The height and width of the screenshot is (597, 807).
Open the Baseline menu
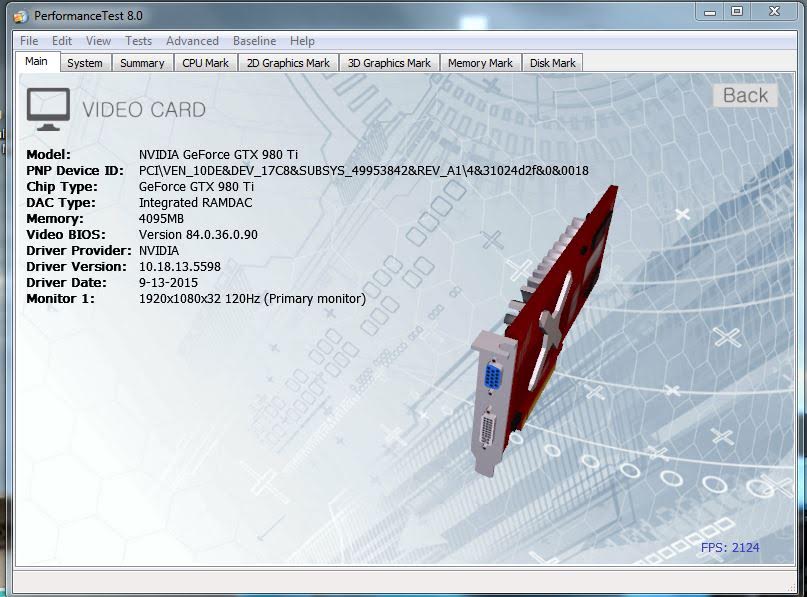tap(254, 41)
